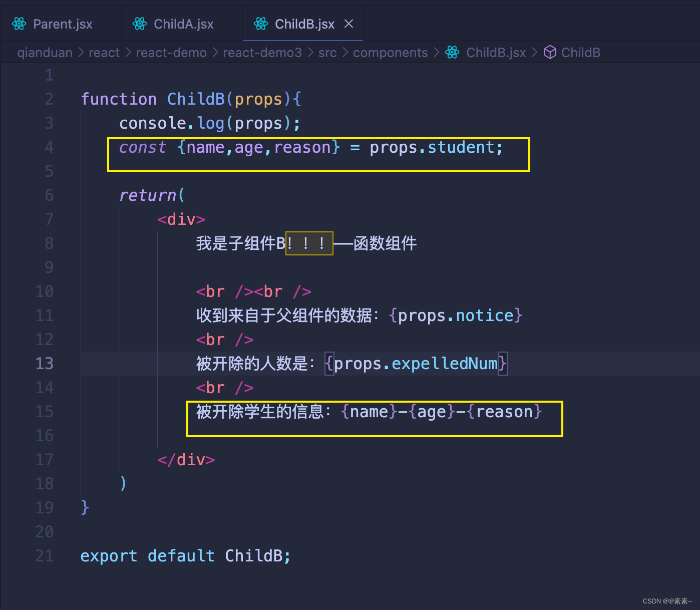Open the src breadcrumb folder
This screenshot has width=700, height=610.
click(327, 53)
